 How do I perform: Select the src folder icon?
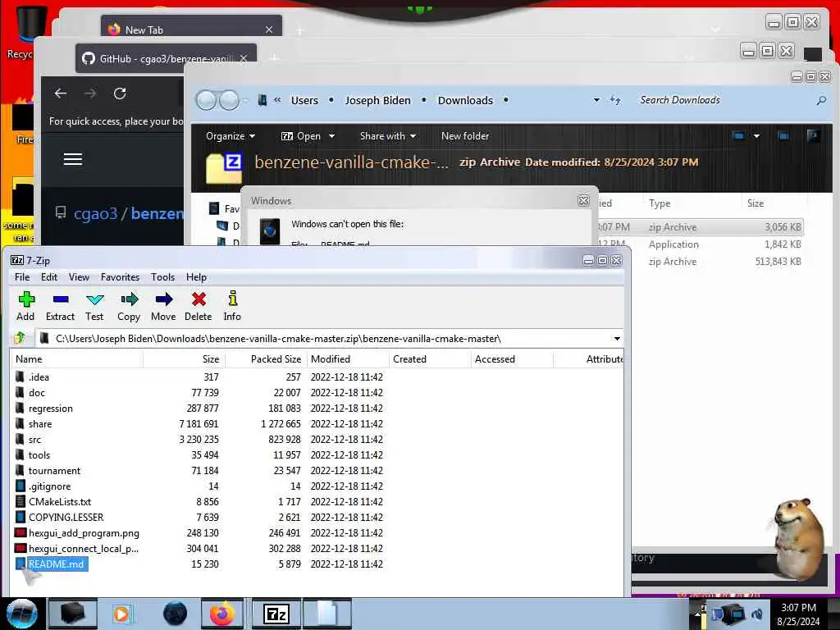click(x=20, y=440)
